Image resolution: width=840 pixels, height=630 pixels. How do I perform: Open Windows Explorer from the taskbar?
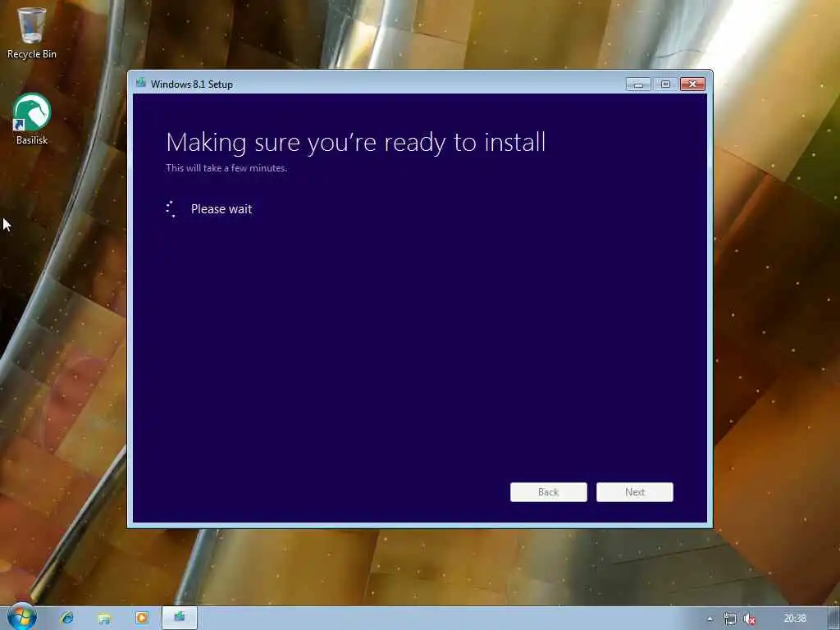coord(104,618)
